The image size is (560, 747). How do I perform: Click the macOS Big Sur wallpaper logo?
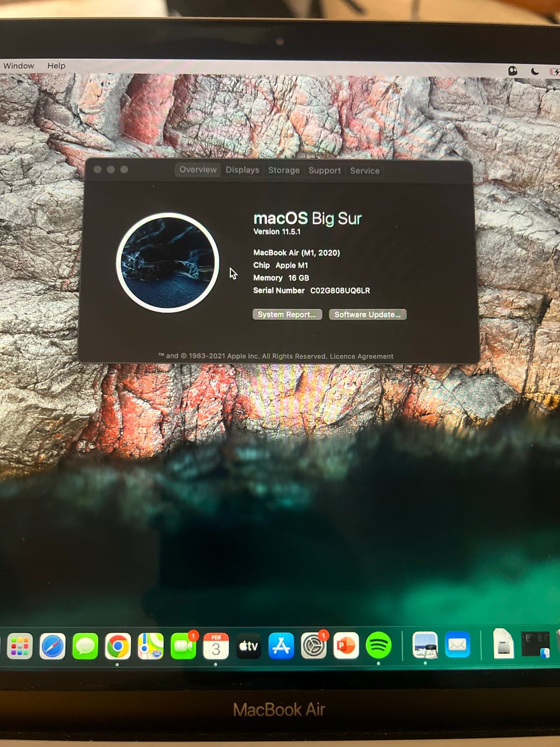[168, 261]
